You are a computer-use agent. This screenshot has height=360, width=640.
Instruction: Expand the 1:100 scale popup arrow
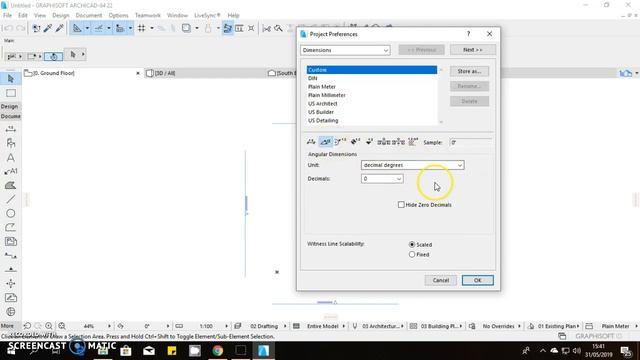pyautogui.click(x=227, y=326)
